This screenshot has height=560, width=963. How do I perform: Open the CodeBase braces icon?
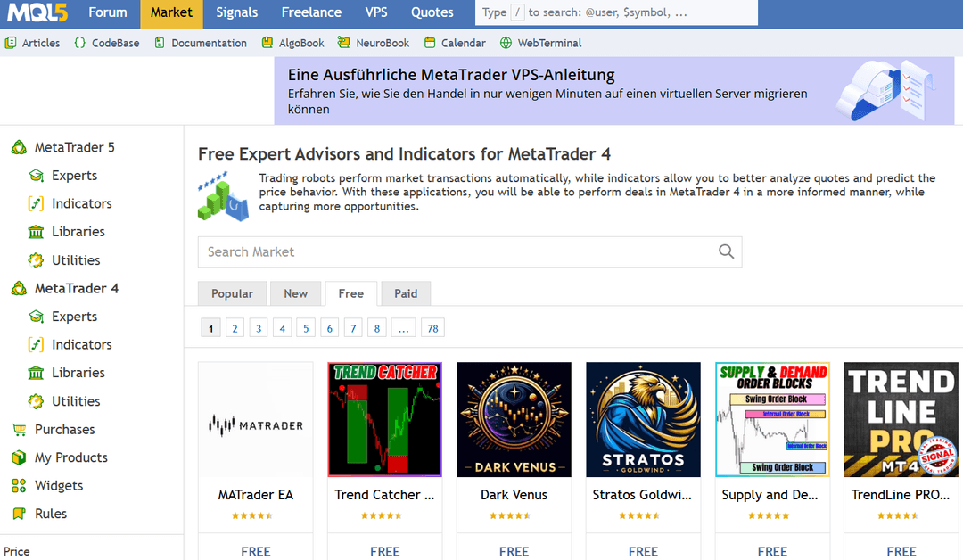click(x=80, y=43)
